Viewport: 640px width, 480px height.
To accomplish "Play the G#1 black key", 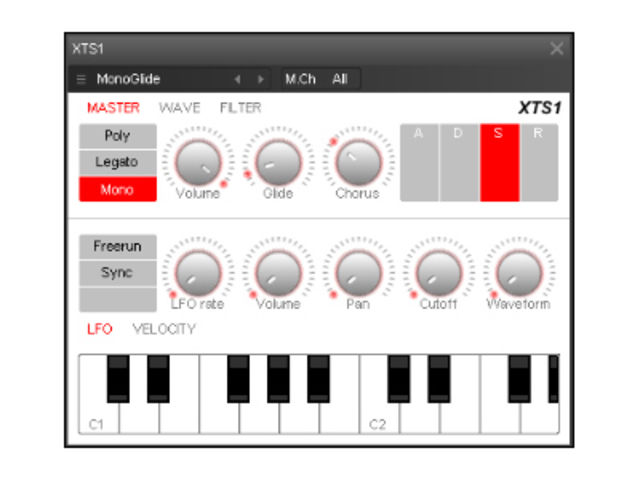I will point(278,379).
